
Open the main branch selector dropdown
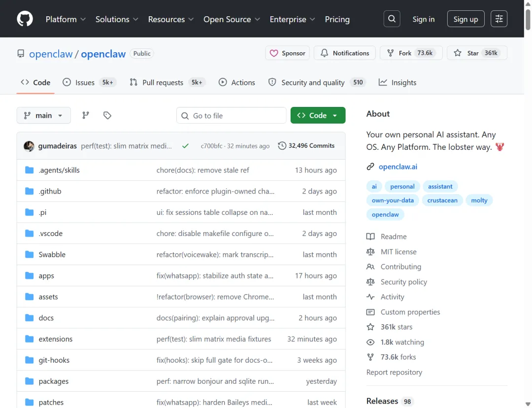tap(43, 115)
